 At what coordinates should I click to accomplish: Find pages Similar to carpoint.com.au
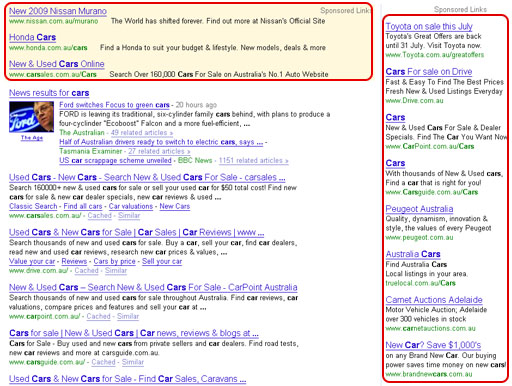tap(128, 316)
